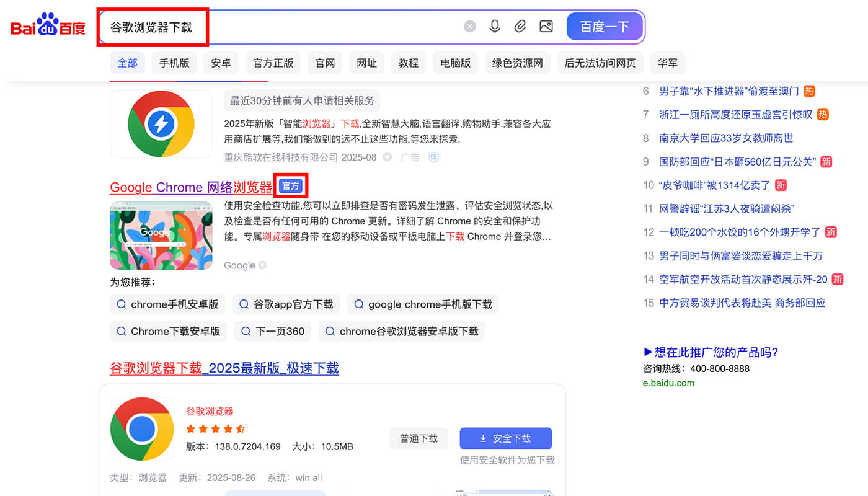Viewport: 868px width, 496px height.
Task: Click the 安全下载 button
Action: (x=506, y=438)
